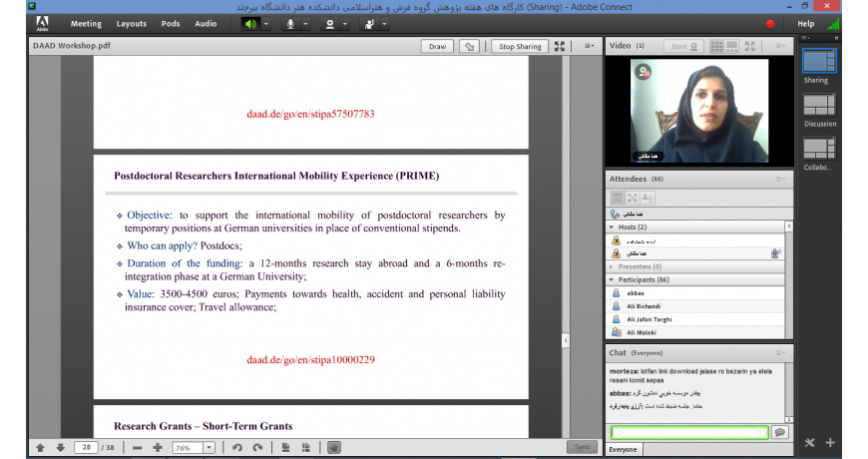This screenshot has height=459, width=868.
Task: Add a new layout with plus icon
Action: [x=830, y=442]
